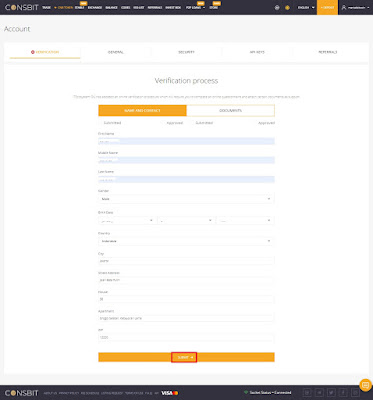Click the Twitter icon in footer
The height and width of the screenshot is (400, 373).
(x=331, y=393)
